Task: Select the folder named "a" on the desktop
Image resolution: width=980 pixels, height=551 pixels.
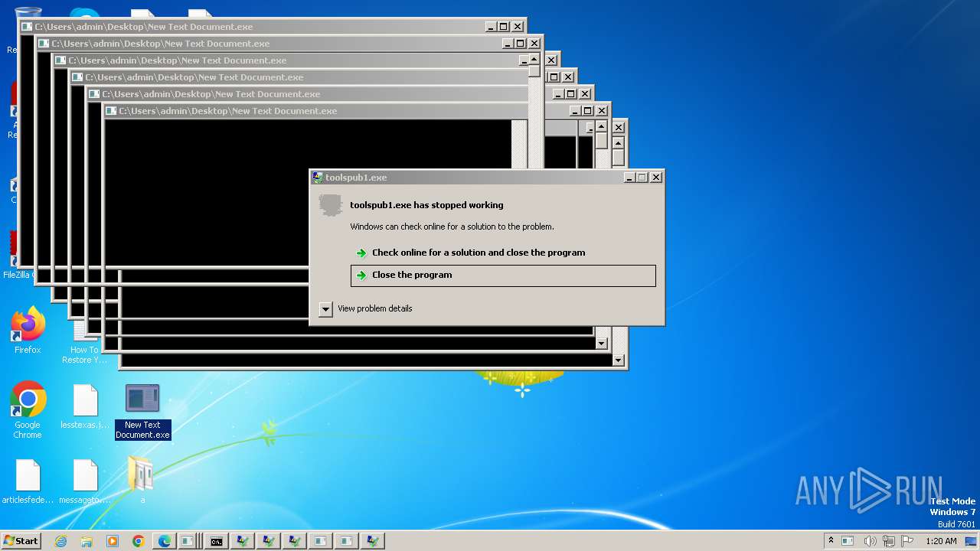Action: click(142, 480)
